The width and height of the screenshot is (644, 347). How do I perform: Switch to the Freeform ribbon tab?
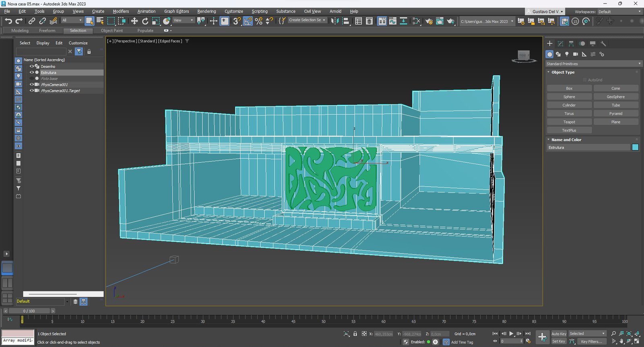(x=47, y=31)
